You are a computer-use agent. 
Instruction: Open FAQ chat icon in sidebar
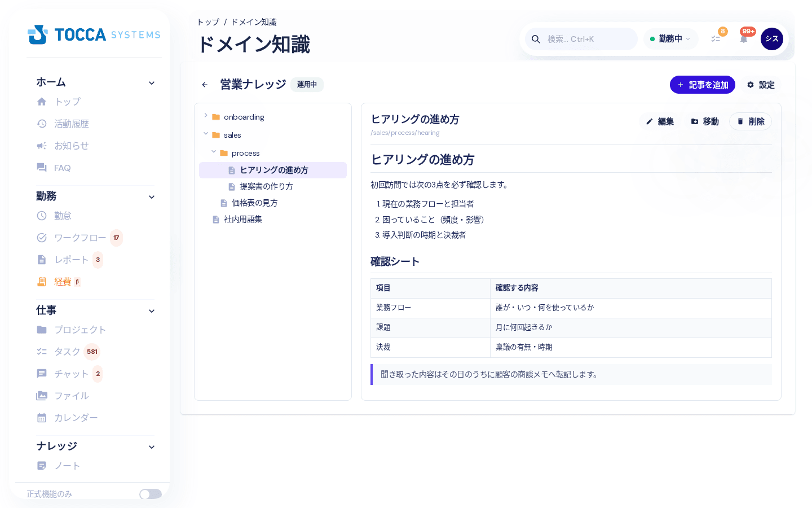point(42,168)
